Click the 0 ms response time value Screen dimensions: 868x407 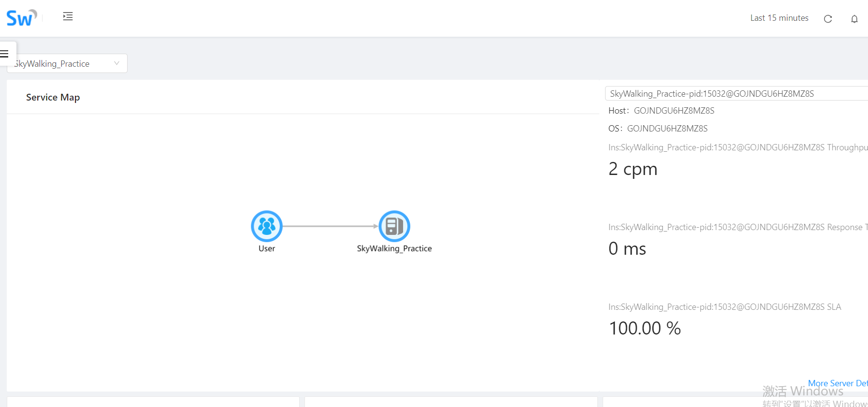(x=627, y=249)
